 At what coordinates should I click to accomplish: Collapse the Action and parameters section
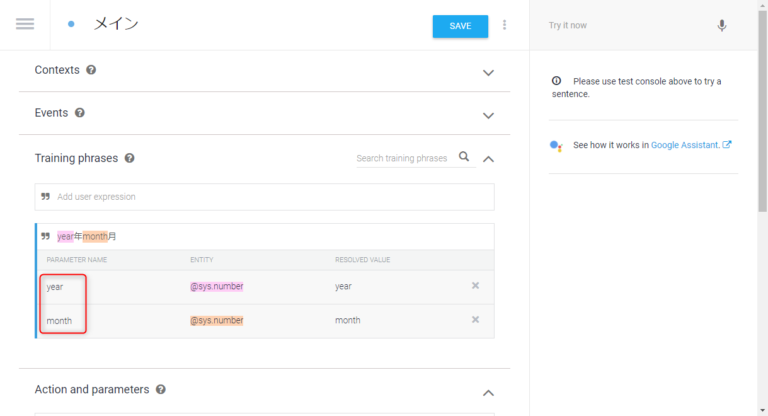[488, 392]
